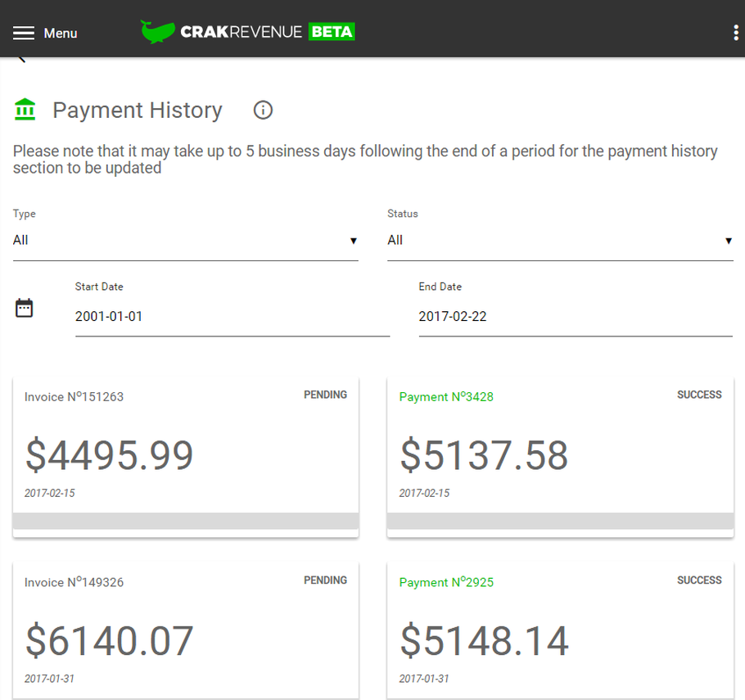Viewport: 745px width, 700px height.
Task: Open Payment N°3428 link
Action: pyautogui.click(x=446, y=397)
